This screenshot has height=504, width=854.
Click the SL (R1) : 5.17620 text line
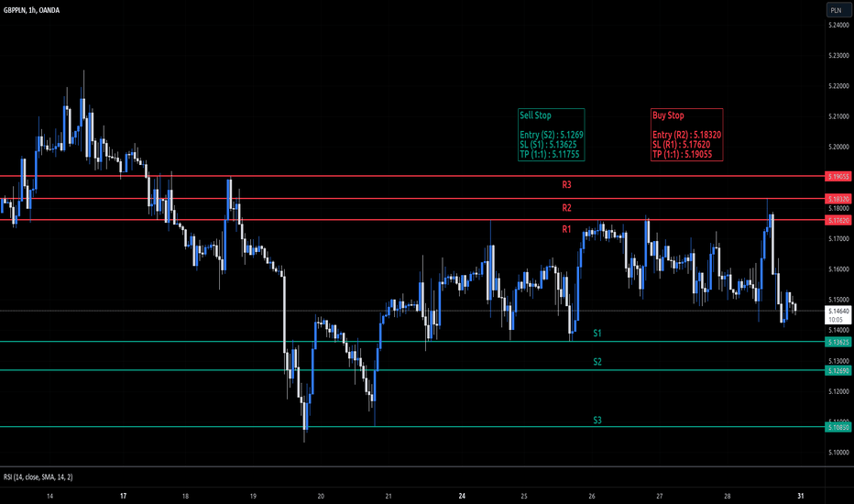click(x=682, y=145)
